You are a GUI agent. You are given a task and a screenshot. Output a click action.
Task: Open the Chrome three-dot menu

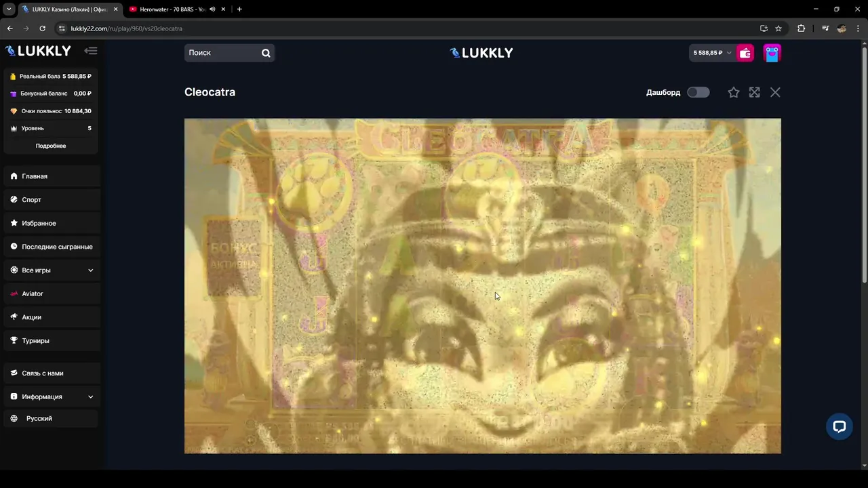(x=858, y=28)
